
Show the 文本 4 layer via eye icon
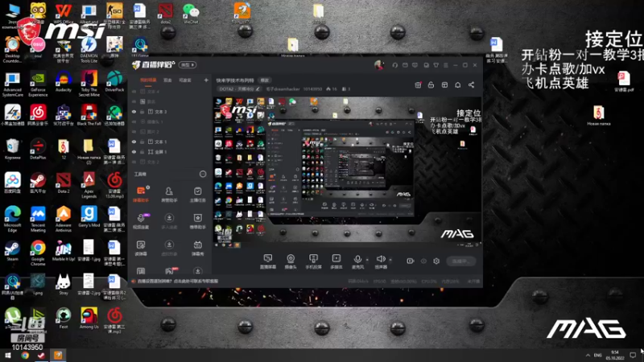point(134,92)
